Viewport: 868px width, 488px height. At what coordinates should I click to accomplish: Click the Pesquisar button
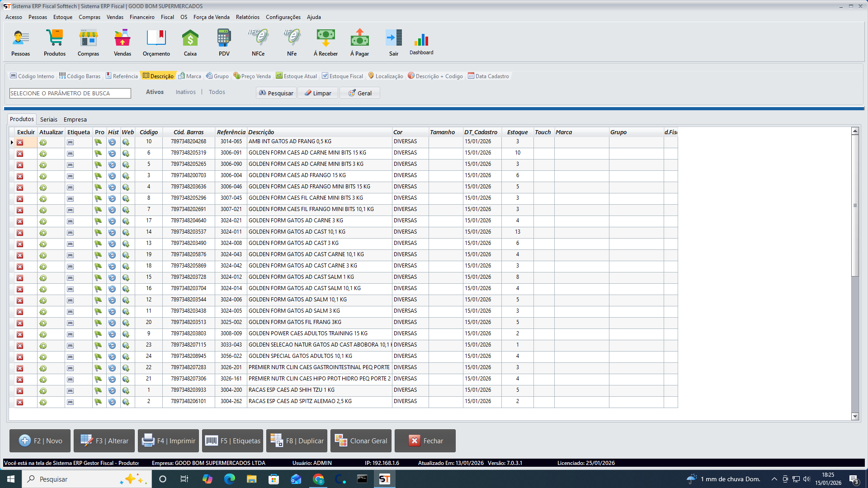(x=276, y=93)
